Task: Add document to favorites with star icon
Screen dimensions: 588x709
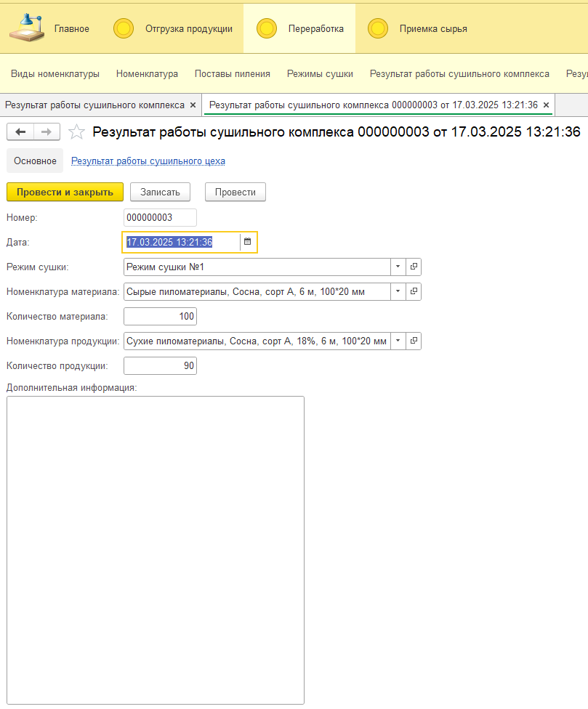Action: (76, 131)
